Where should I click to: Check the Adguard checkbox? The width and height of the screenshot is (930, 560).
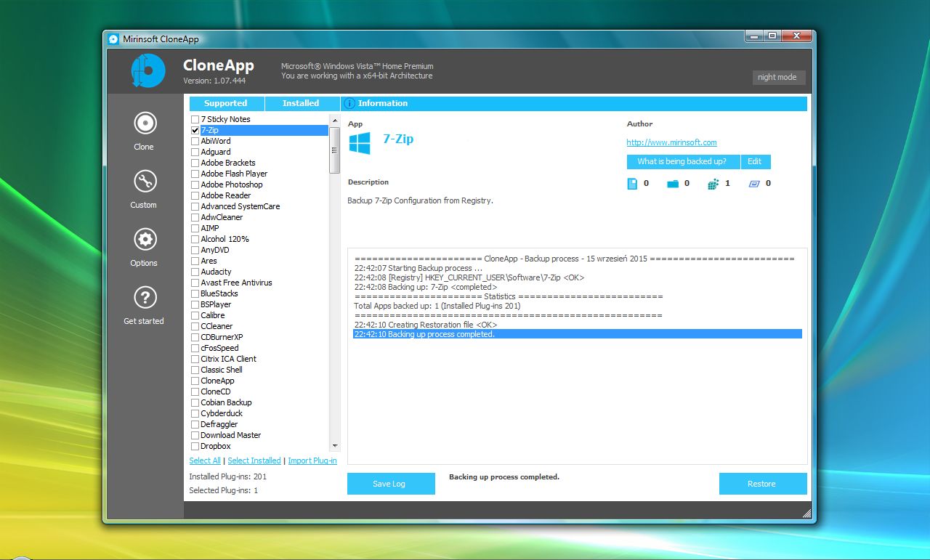coord(195,153)
